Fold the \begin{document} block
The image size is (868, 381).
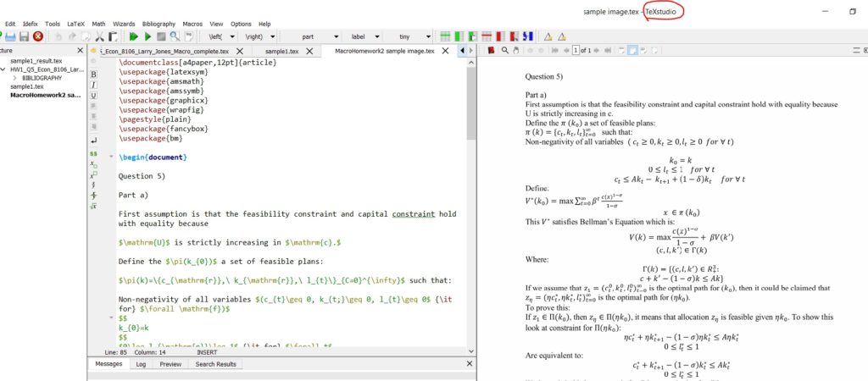(112, 157)
